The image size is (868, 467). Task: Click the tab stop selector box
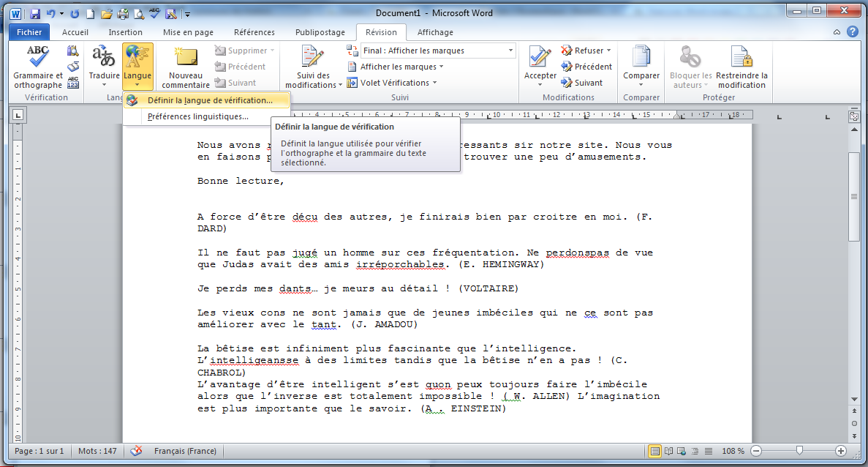(x=18, y=115)
